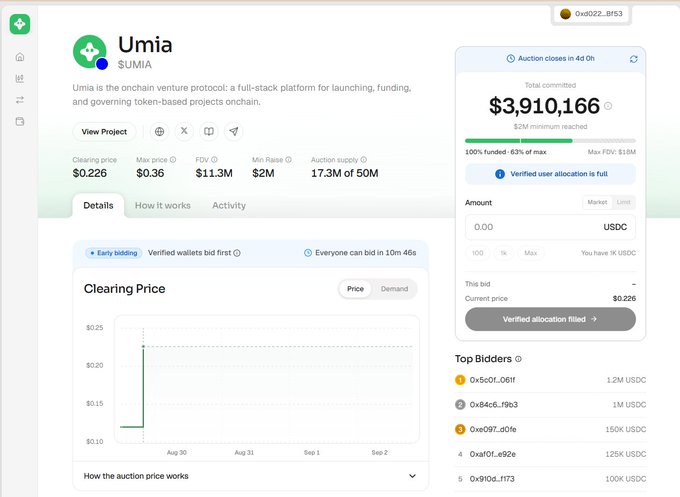The width and height of the screenshot is (680, 497).
Task: Click the 1k quick amount button
Action: click(x=503, y=253)
